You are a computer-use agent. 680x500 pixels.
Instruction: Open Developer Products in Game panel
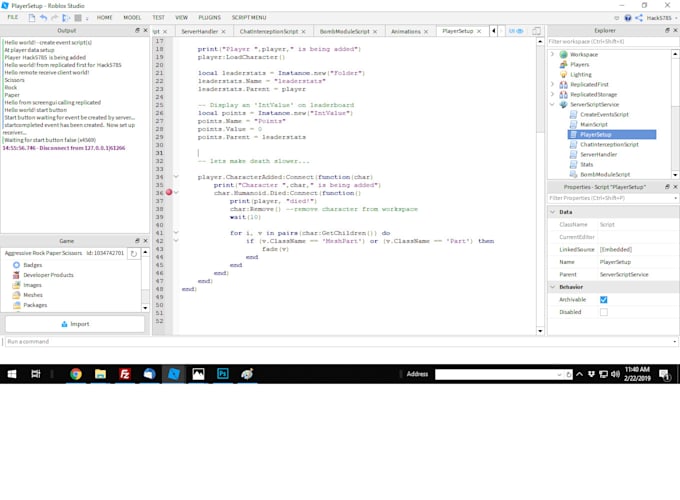[x=48, y=275]
